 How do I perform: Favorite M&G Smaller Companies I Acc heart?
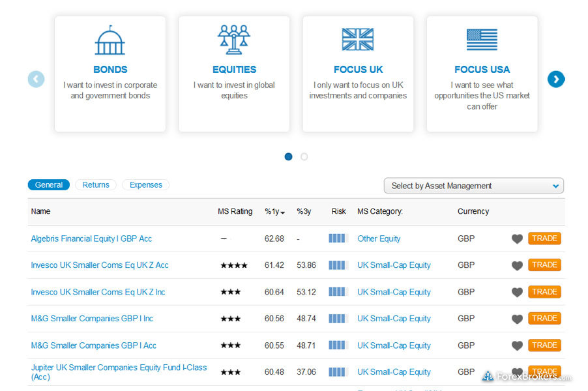click(x=517, y=345)
